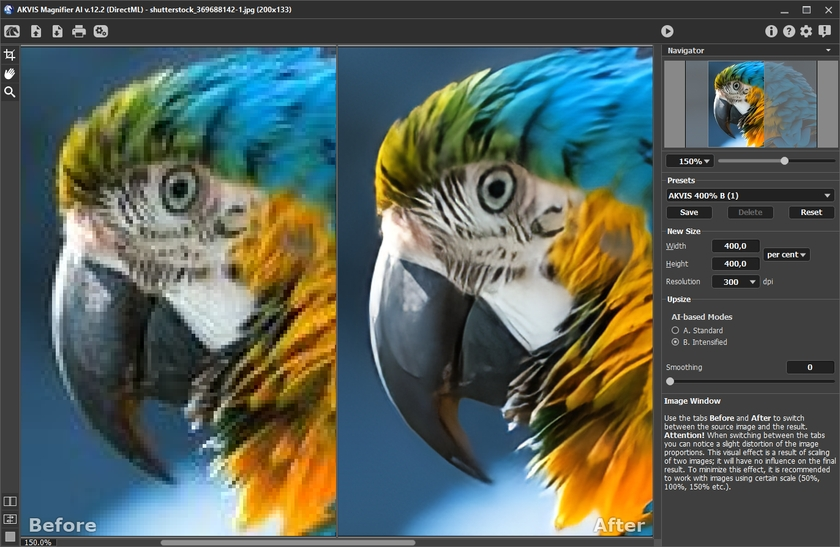Open the per cent units dropdown
The image size is (840, 547).
tap(787, 255)
